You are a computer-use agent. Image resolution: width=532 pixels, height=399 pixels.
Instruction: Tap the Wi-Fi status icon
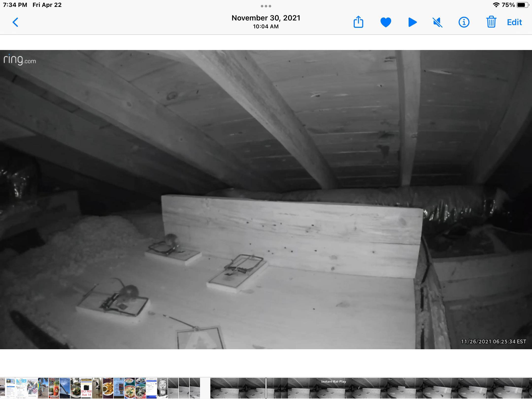(x=496, y=5)
